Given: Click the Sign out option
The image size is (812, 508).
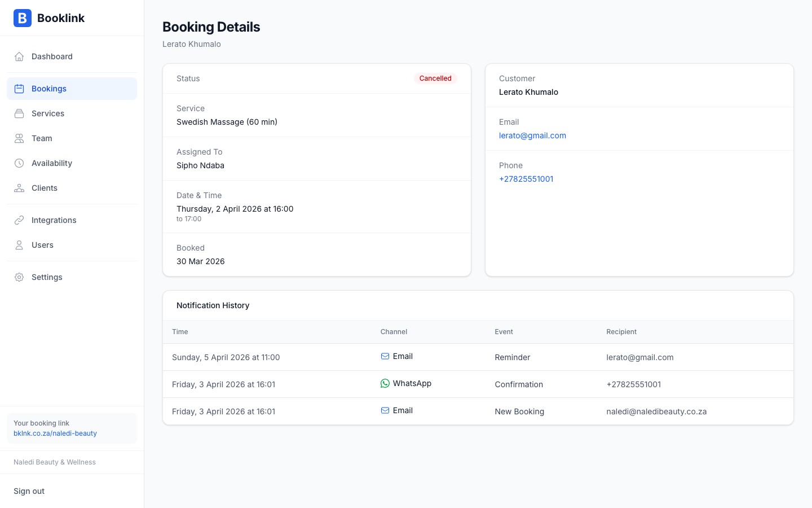Looking at the screenshot, I should [29, 491].
